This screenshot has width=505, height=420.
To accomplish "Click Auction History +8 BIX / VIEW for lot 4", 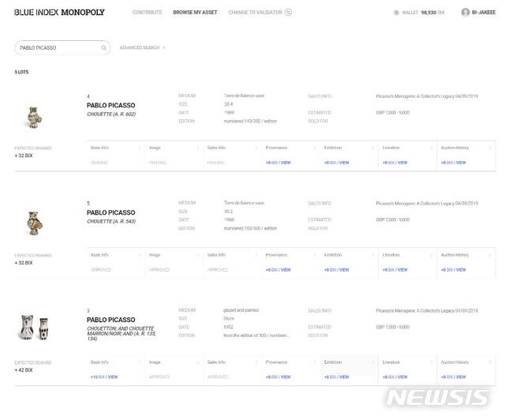I will [454, 163].
